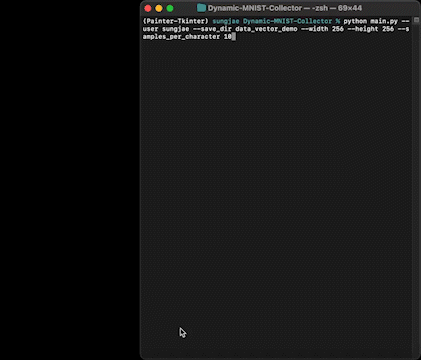
Task: Click the Dynamic-MNIST-Collector directory name in the prompt
Action: tap(287, 21)
